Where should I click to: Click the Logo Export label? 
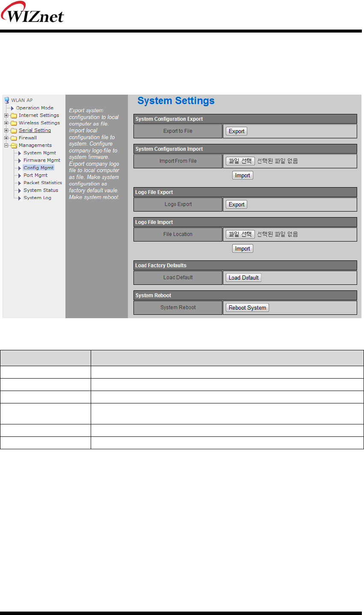coord(178,204)
